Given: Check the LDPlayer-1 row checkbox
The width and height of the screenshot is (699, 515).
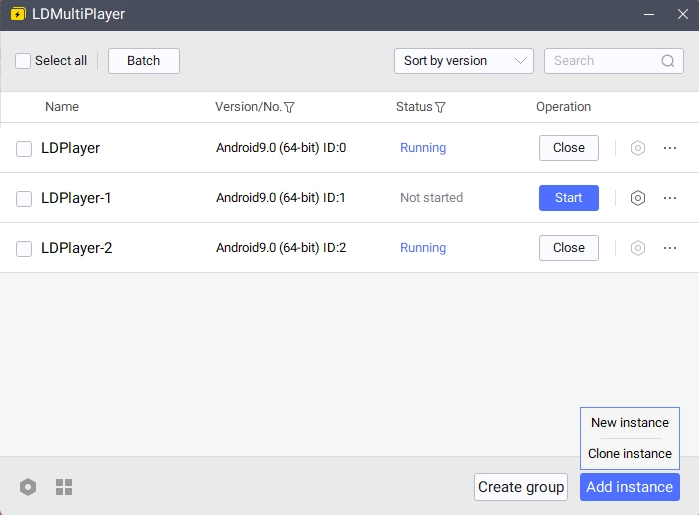Looking at the screenshot, I should point(24,198).
